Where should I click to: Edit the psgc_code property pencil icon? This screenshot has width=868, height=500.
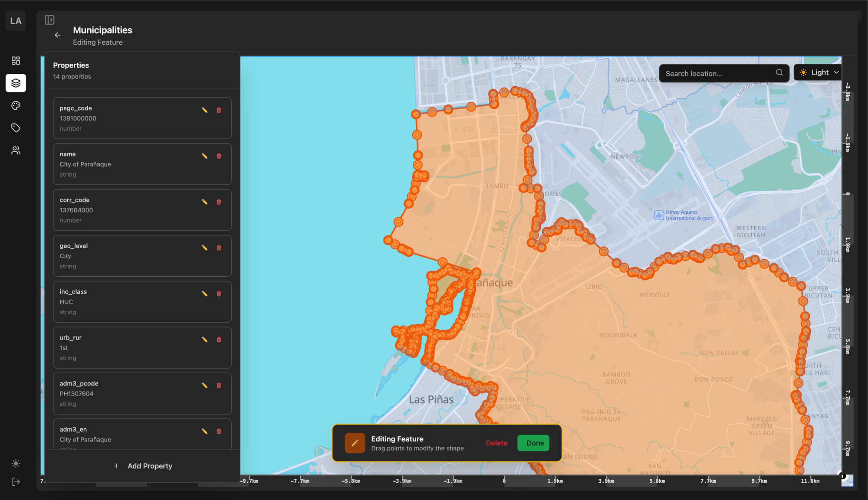click(204, 110)
